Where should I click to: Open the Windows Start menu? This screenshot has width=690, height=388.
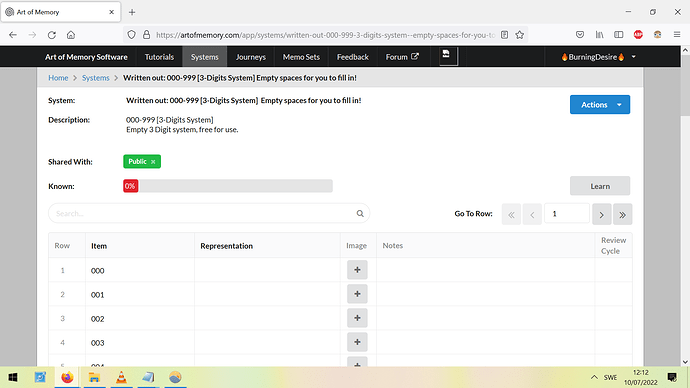point(13,377)
